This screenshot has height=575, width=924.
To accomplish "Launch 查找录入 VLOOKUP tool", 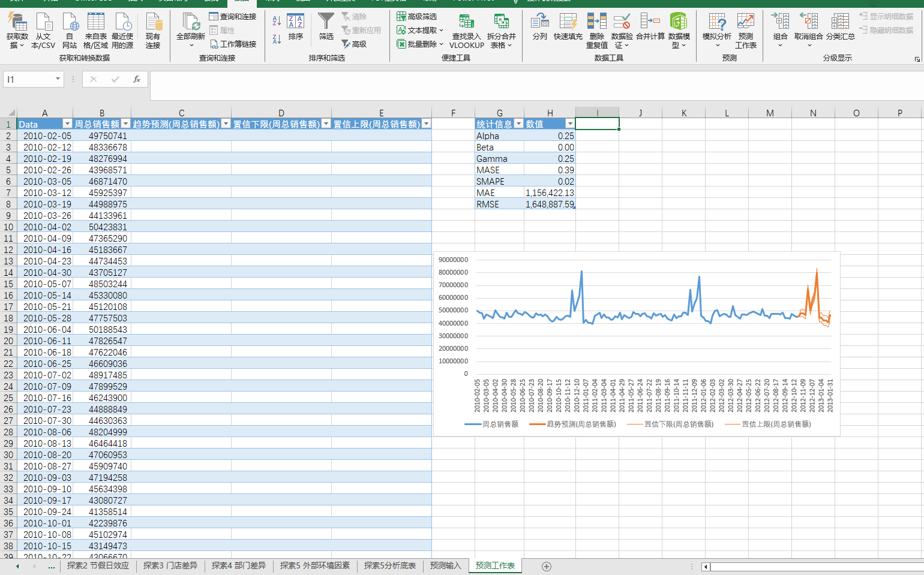I will click(x=466, y=31).
